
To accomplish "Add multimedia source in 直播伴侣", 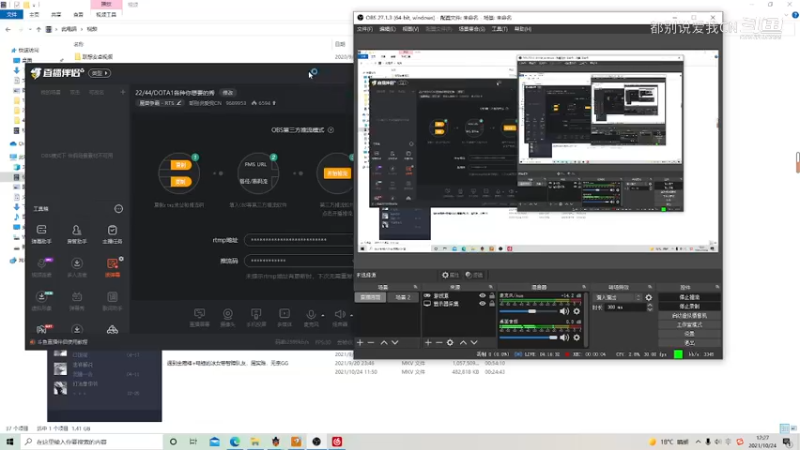I will pyautogui.click(x=284, y=317).
